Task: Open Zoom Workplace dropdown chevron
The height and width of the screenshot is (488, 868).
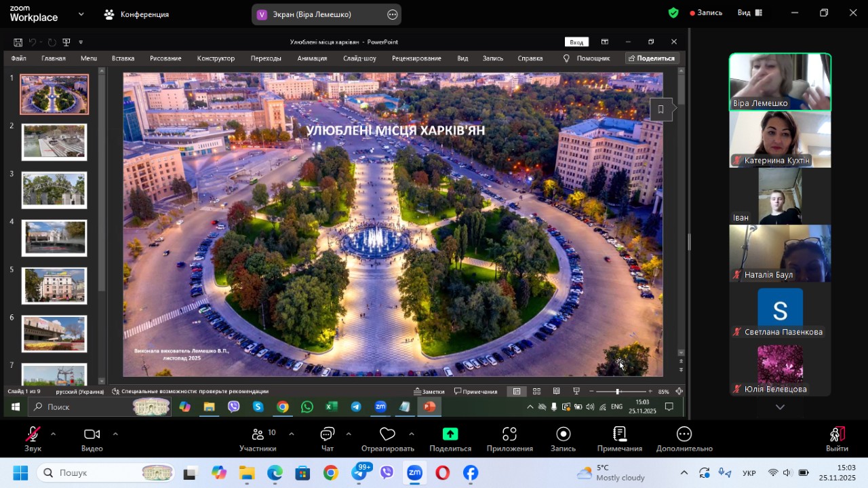Action: [x=81, y=14]
